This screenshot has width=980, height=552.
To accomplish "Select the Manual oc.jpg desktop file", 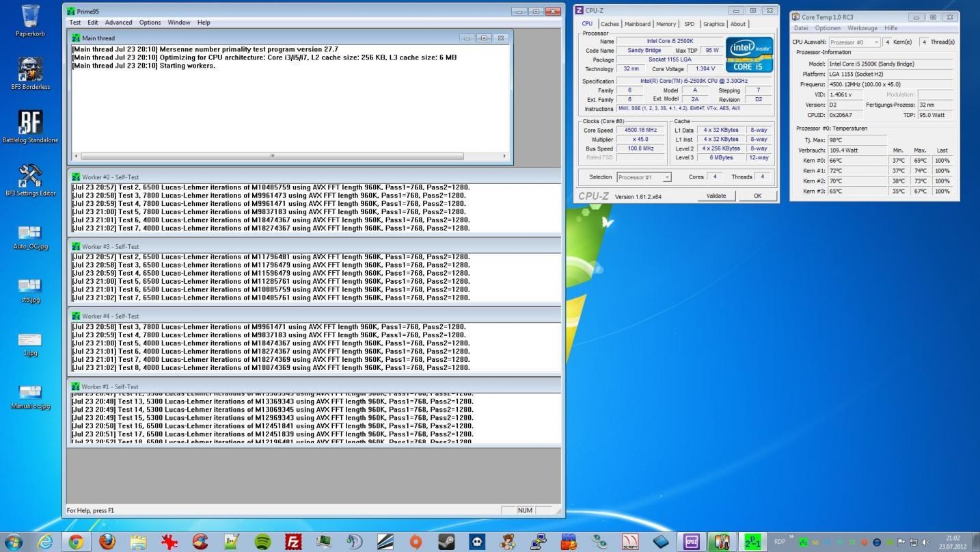I will 30,397.
